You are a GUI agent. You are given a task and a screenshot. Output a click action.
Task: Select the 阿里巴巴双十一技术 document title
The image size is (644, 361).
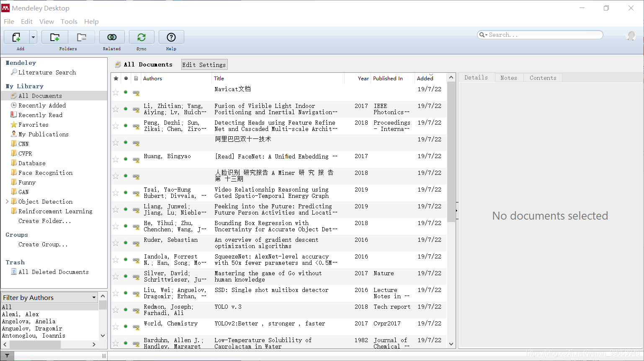click(243, 139)
